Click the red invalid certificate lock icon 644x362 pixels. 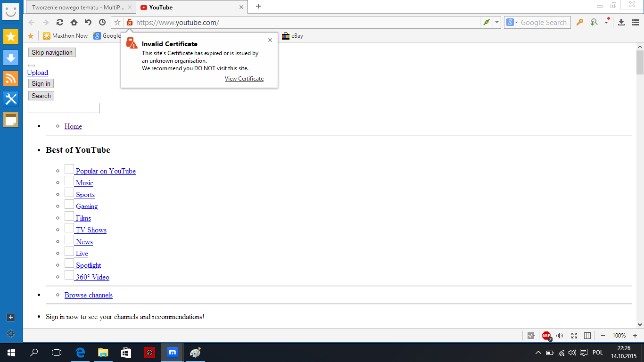tap(130, 22)
